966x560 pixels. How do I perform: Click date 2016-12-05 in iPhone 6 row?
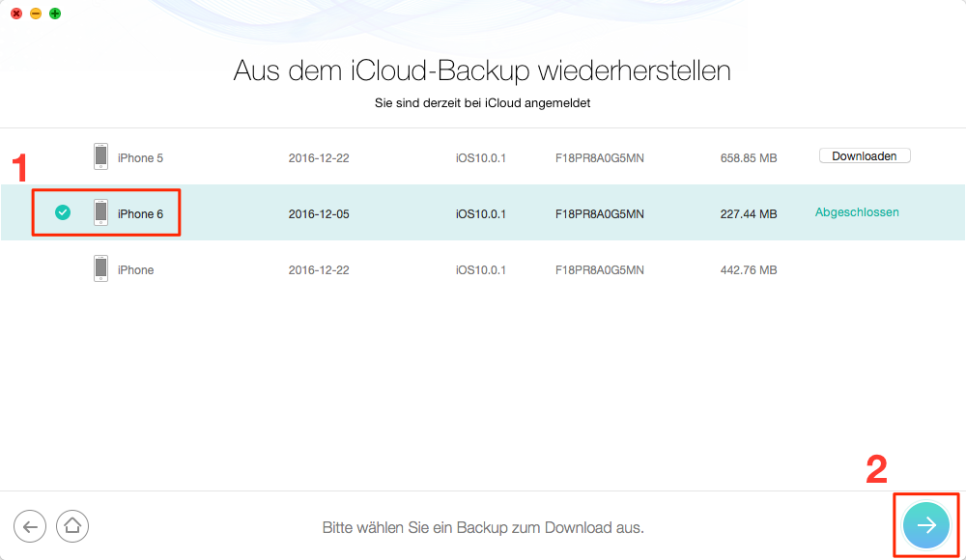(319, 214)
